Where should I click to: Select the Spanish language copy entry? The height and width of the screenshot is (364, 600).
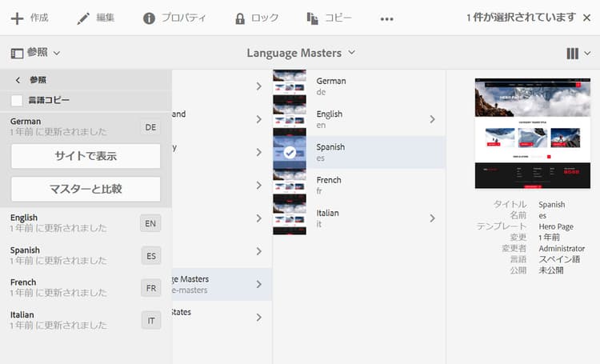point(86,256)
